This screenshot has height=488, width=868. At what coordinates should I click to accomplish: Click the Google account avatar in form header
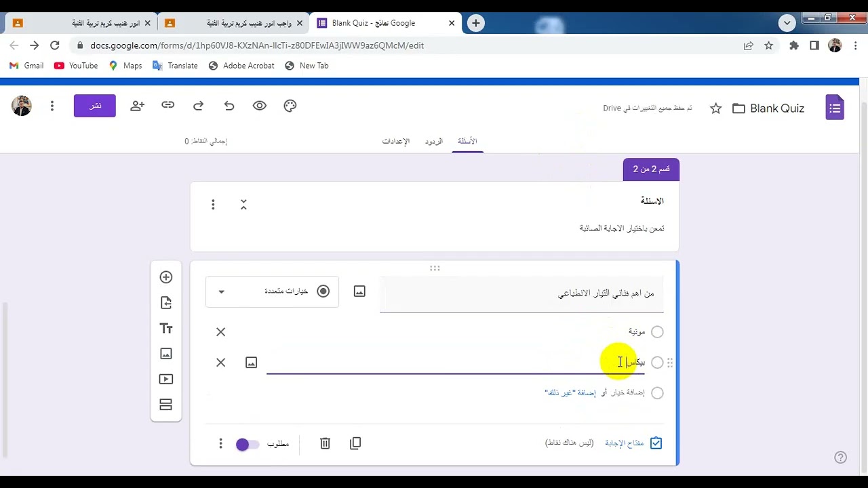click(22, 106)
